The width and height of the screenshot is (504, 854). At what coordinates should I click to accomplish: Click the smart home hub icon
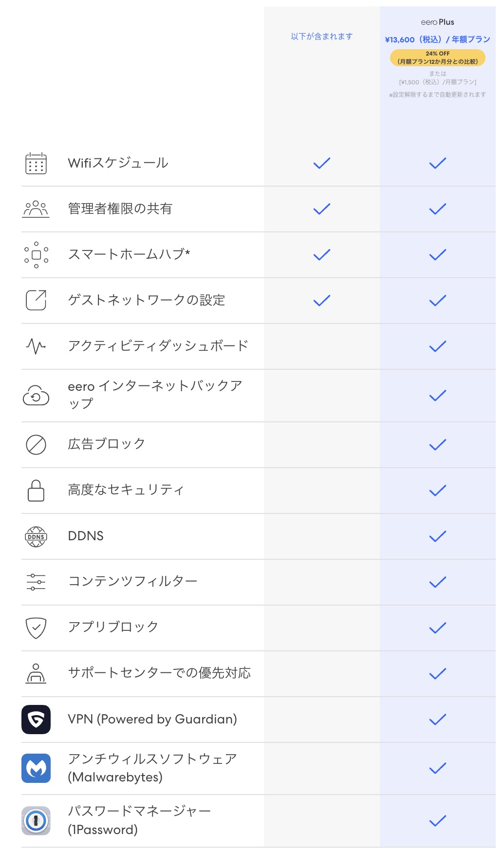36,255
